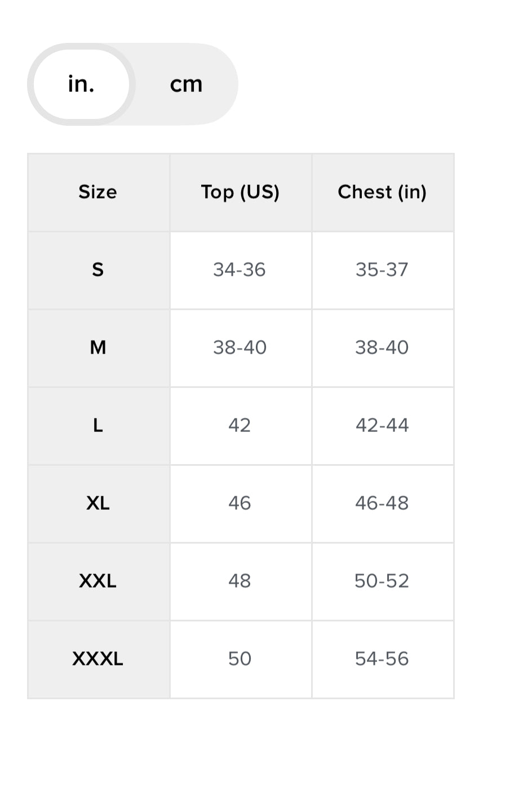Click the Size column header
Image resolution: width=532 pixels, height=803 pixels.
[98, 192]
